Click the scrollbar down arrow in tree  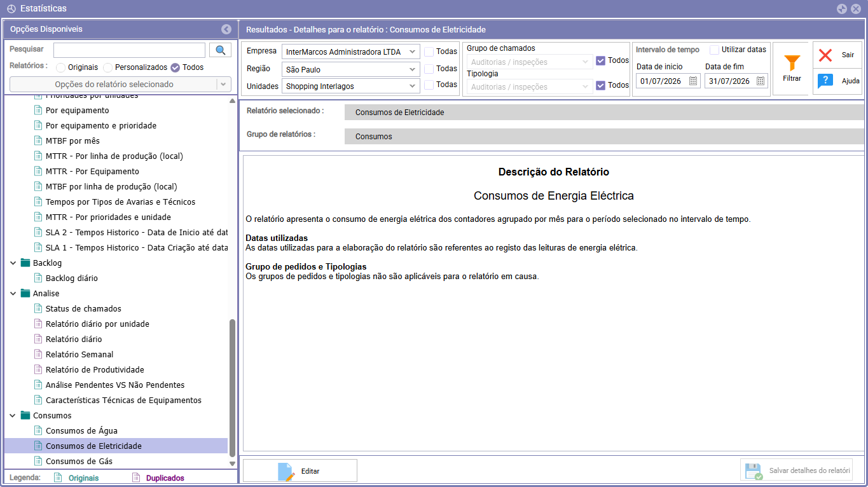[x=232, y=463]
